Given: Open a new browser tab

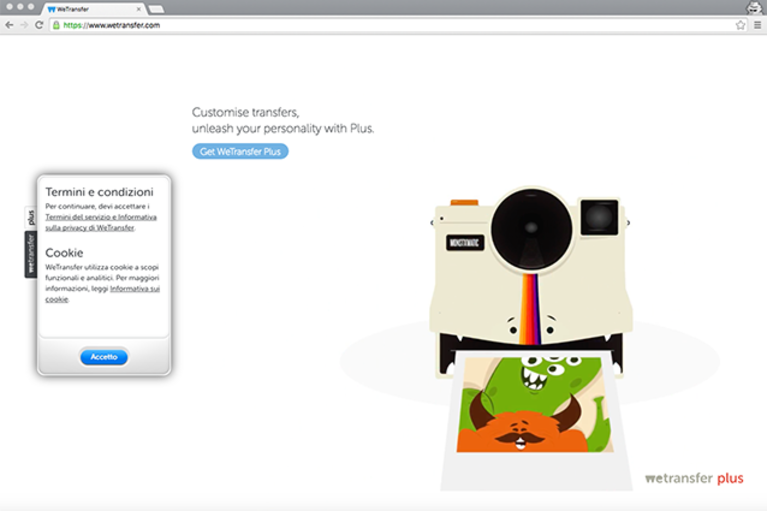Looking at the screenshot, I should click(x=156, y=9).
